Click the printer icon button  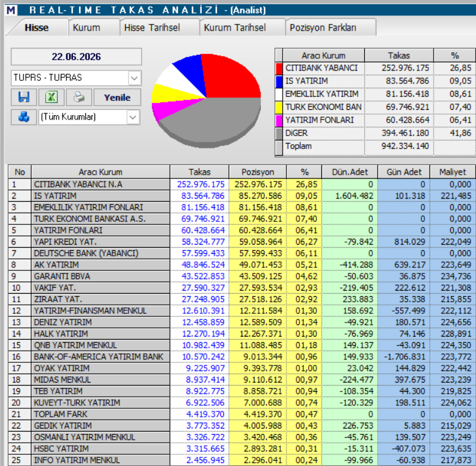(79, 97)
